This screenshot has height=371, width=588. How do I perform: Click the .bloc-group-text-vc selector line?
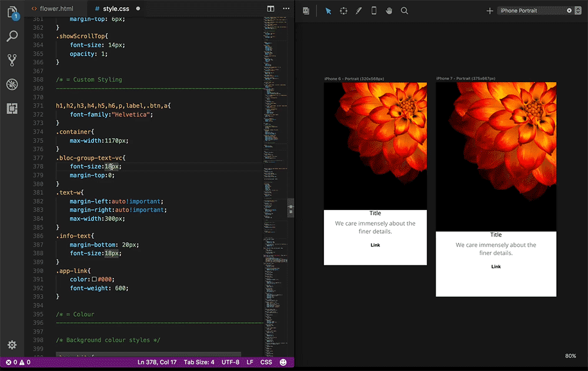pyautogui.click(x=91, y=158)
